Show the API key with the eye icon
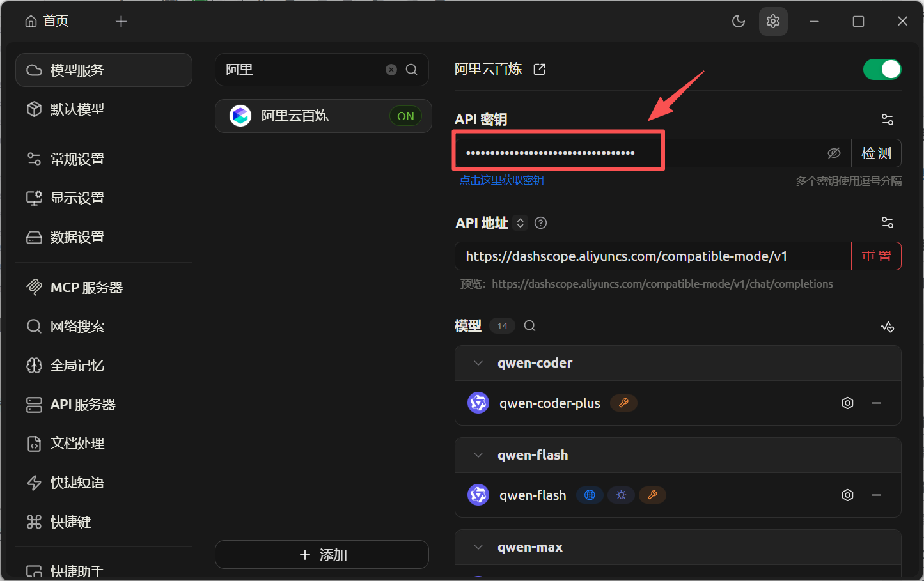 point(833,153)
